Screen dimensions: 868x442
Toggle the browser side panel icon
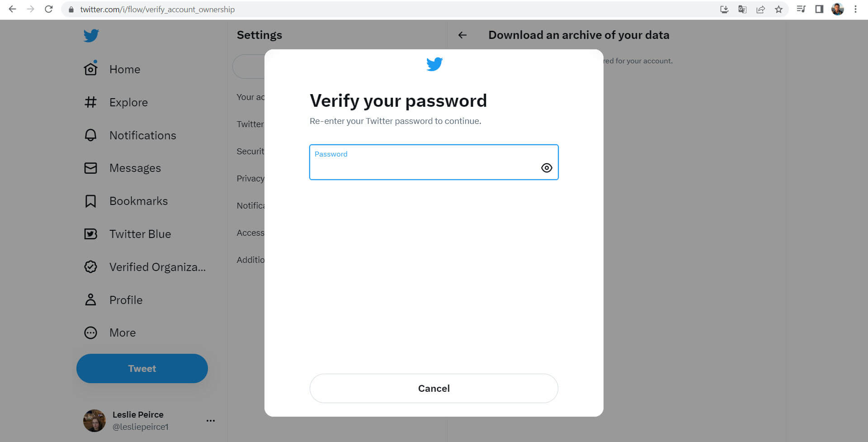pyautogui.click(x=819, y=9)
